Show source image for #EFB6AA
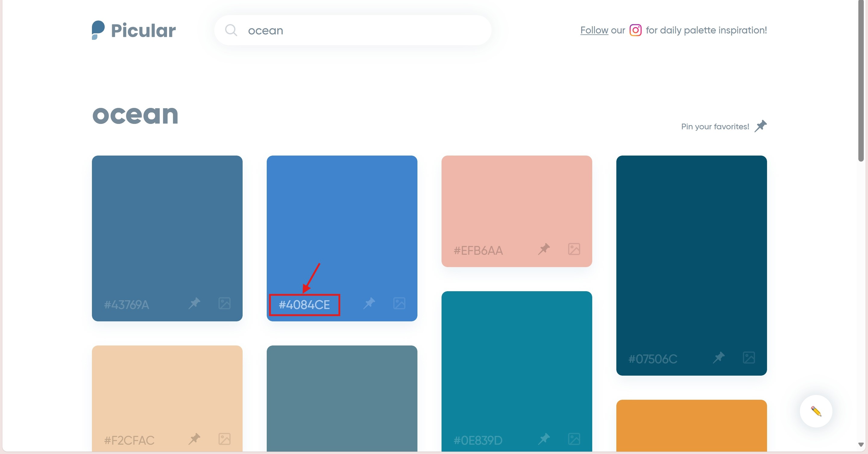Image resolution: width=868 pixels, height=454 pixels. coord(574,249)
